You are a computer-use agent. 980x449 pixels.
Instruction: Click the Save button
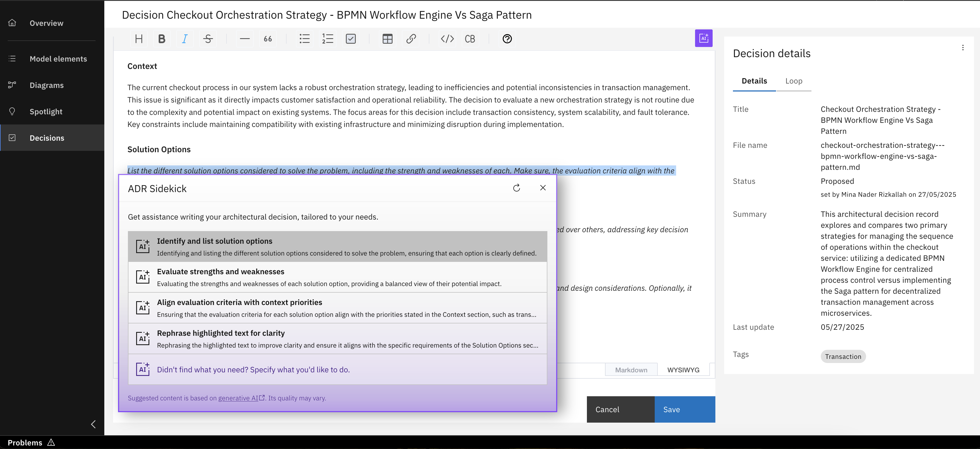point(684,409)
